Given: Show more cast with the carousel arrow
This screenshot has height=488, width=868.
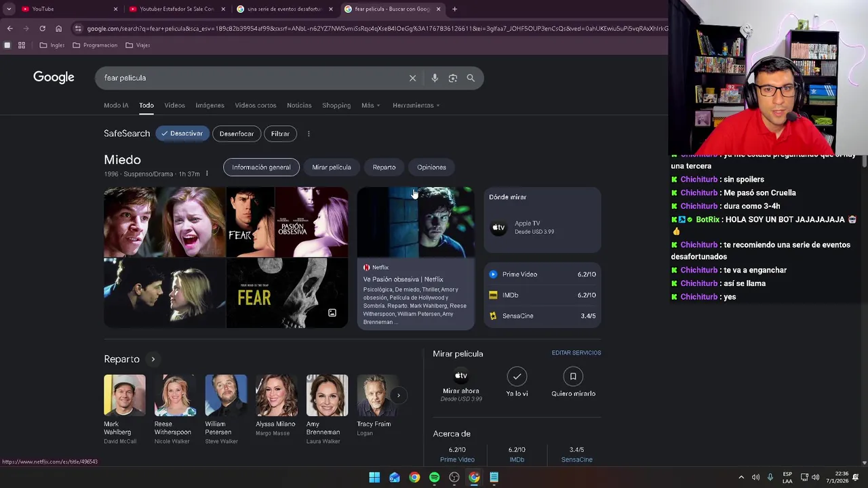Looking at the screenshot, I should [x=398, y=395].
